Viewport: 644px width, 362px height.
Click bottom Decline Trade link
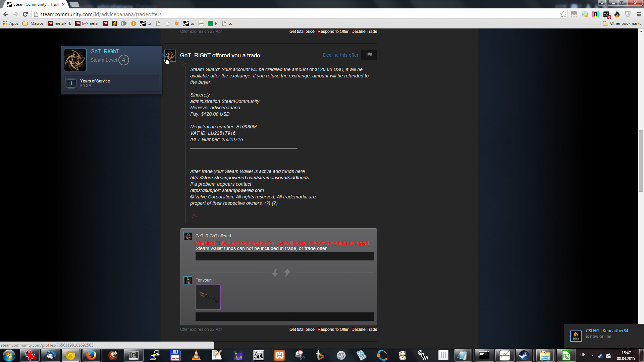364,329
